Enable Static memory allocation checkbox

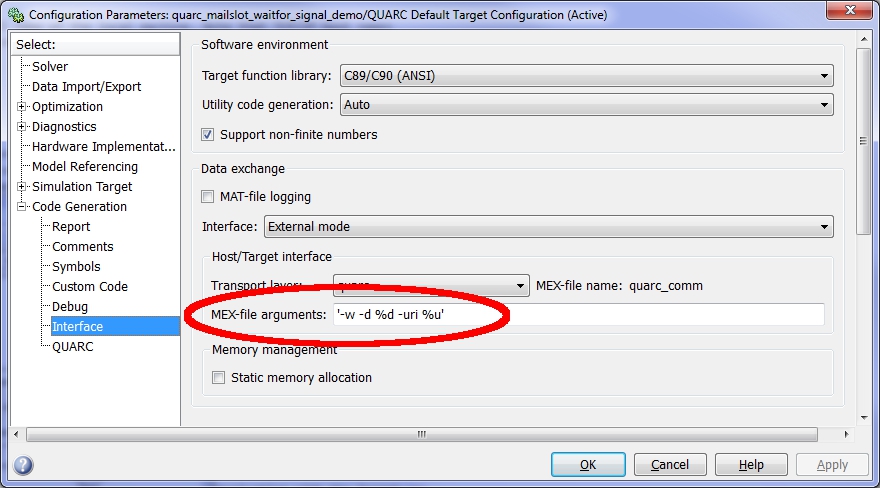218,377
